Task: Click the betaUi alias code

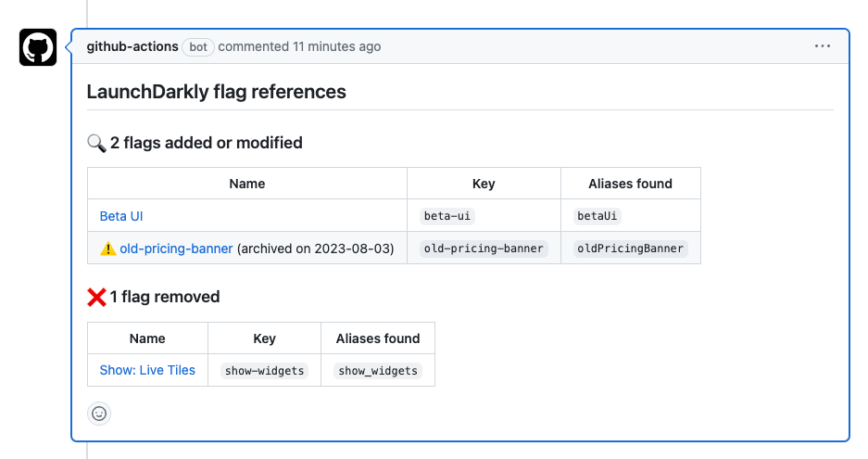Action: tap(598, 216)
